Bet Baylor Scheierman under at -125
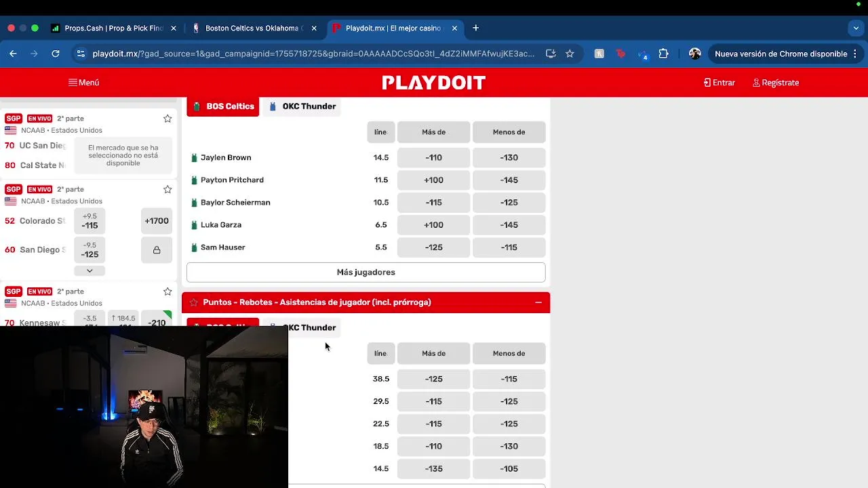Image resolution: width=868 pixels, height=488 pixels. click(x=509, y=202)
